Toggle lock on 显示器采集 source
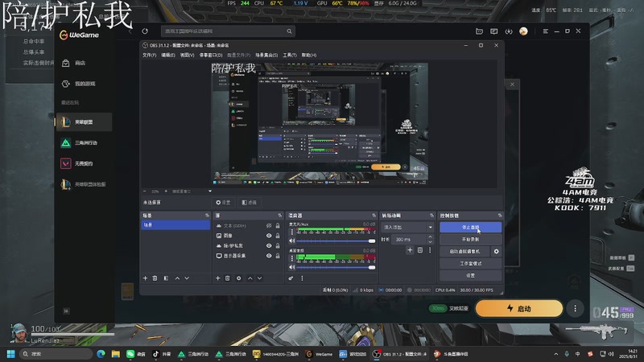The image size is (644, 362). [278, 256]
